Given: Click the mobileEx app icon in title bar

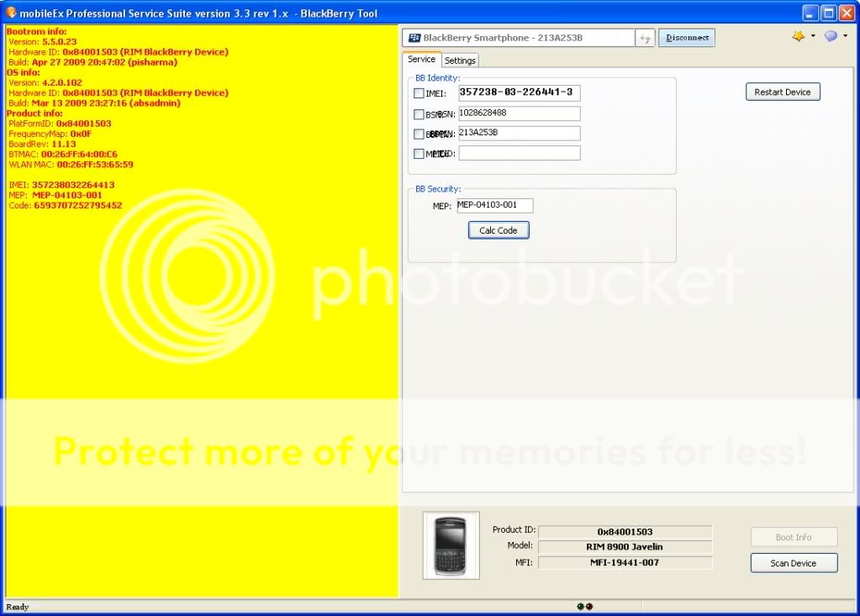Looking at the screenshot, I should (x=11, y=13).
